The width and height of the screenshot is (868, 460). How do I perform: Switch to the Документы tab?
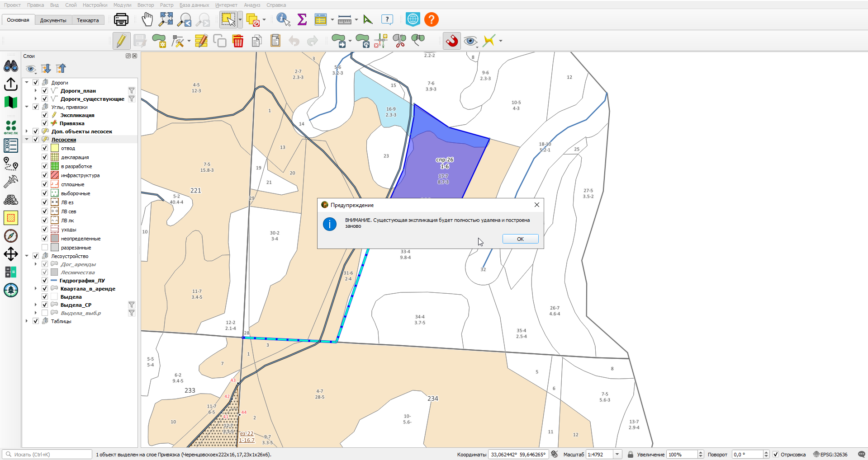pyautogui.click(x=53, y=20)
